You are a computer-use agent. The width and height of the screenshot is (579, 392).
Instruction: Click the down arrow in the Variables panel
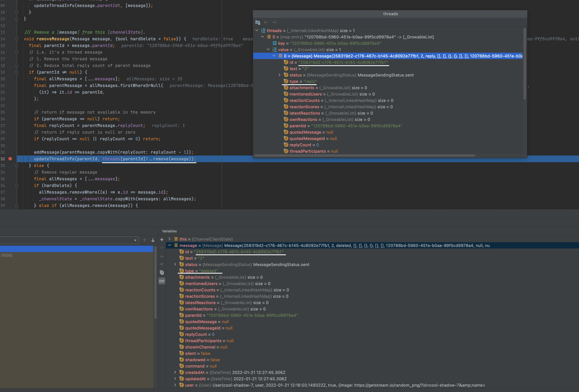[153, 240]
